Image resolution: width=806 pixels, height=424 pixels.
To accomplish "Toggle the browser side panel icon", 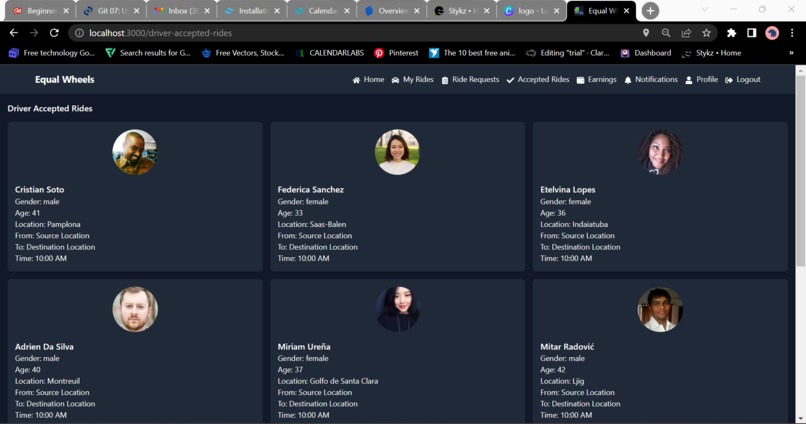I will pos(752,33).
